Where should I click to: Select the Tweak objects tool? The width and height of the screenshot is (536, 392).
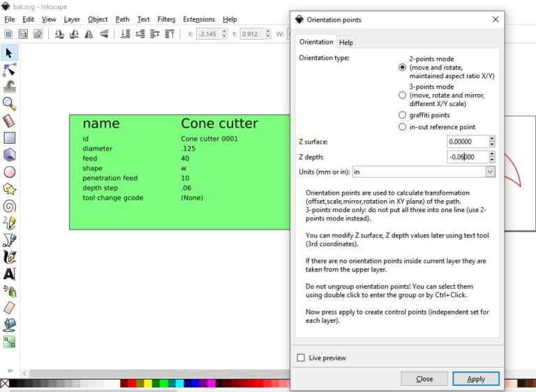click(x=9, y=86)
